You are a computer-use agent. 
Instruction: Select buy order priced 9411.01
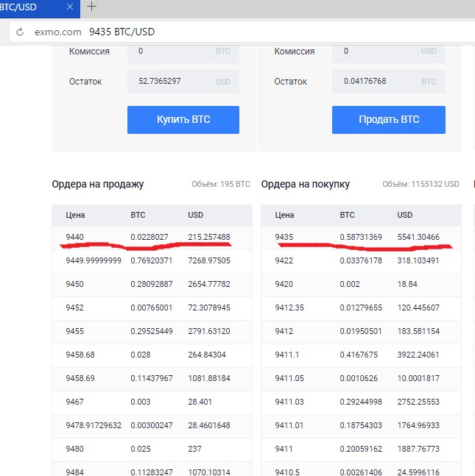pyautogui.click(x=361, y=426)
